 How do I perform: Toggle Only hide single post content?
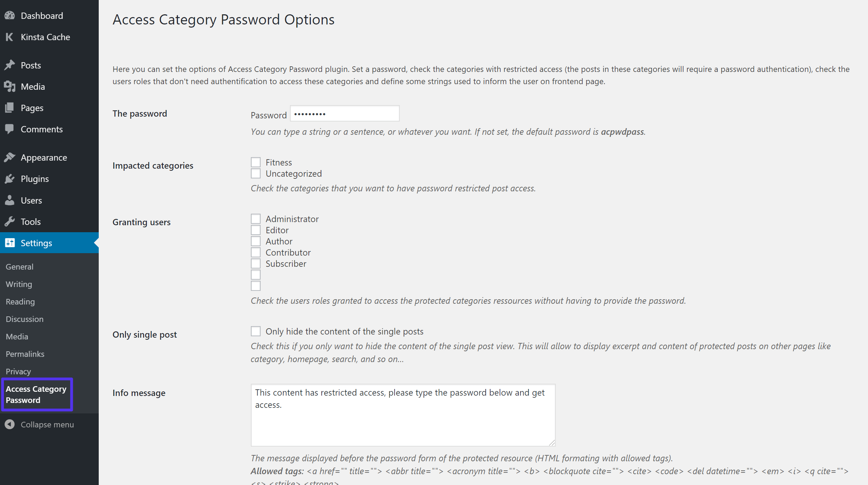256,331
